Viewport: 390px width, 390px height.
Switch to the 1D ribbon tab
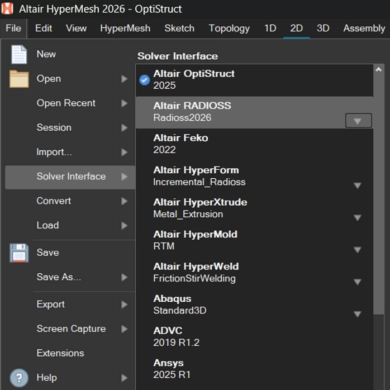tap(270, 29)
